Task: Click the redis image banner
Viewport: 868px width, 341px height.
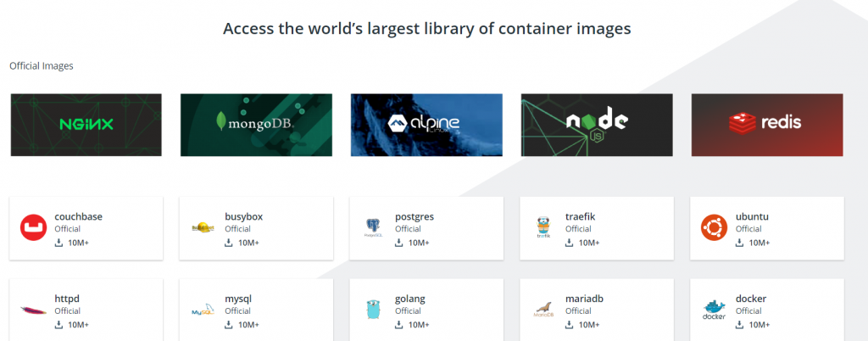Action: [768, 125]
